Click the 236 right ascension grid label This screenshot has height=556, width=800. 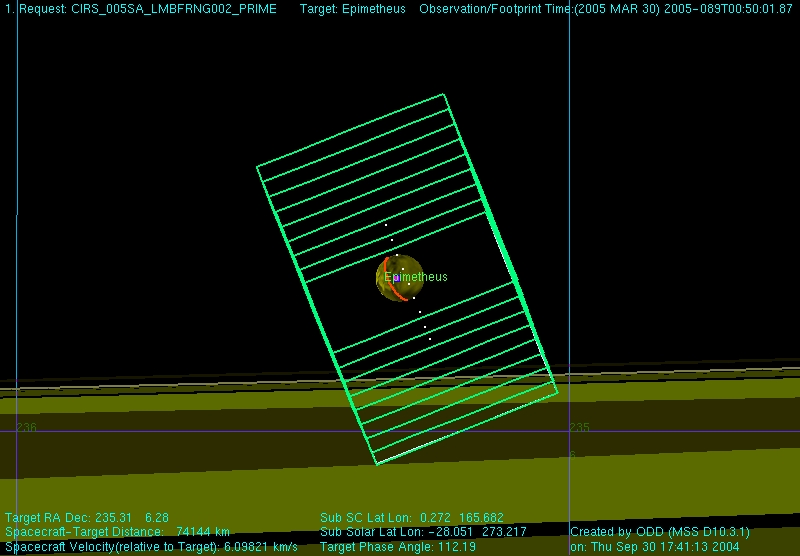(26, 427)
